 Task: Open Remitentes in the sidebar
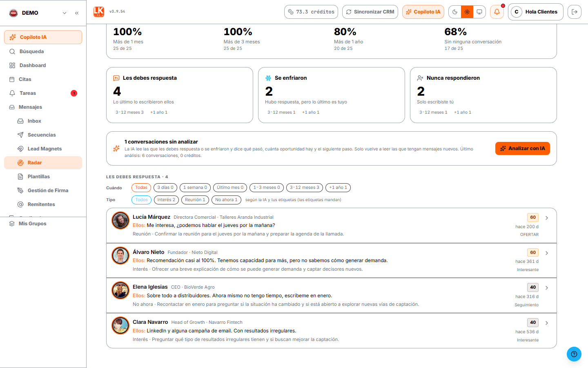(43, 204)
